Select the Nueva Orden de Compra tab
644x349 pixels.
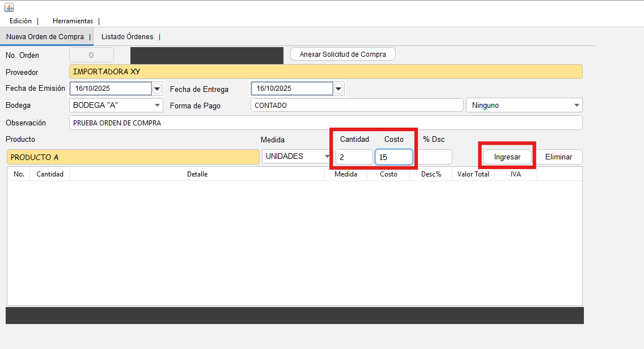[45, 37]
